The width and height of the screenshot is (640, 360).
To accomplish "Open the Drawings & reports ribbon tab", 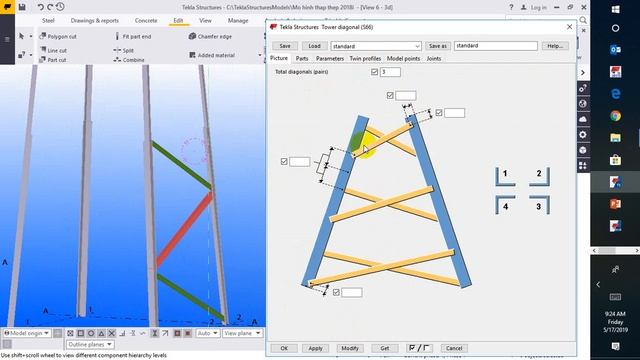I will click(x=95, y=20).
